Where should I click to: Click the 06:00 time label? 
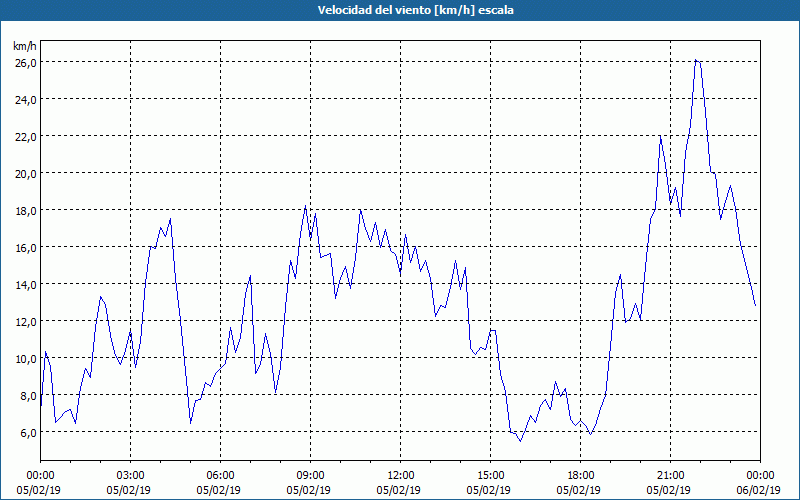(x=220, y=476)
